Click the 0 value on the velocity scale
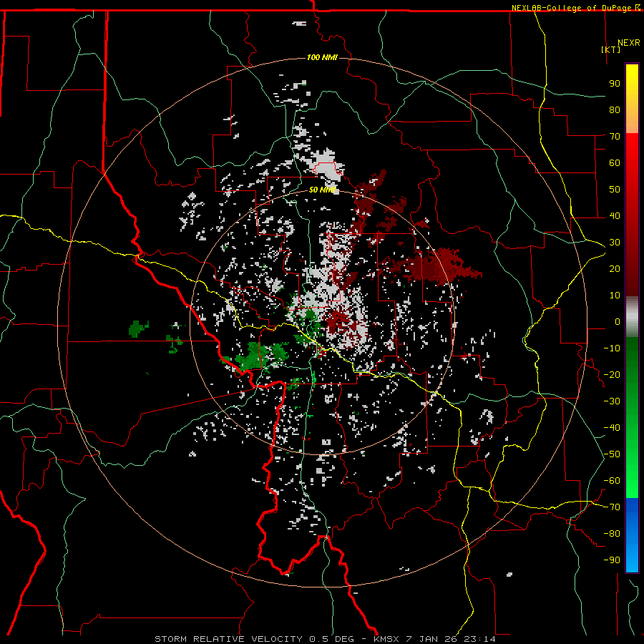This screenshot has width=644, height=644. tap(618, 322)
